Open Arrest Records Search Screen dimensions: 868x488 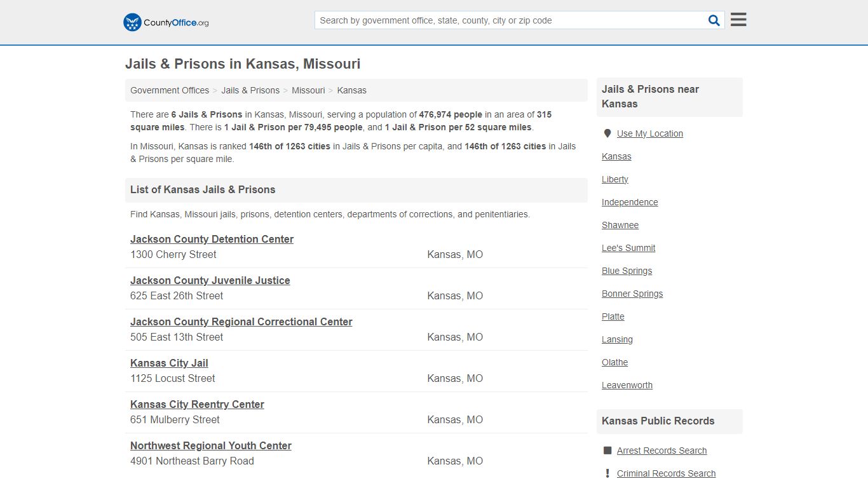[x=661, y=451]
